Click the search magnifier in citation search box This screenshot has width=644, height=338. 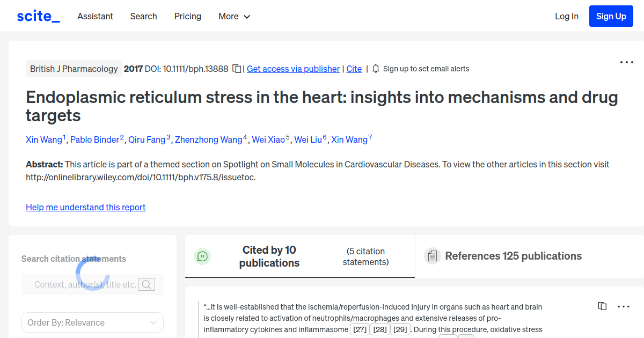point(146,284)
